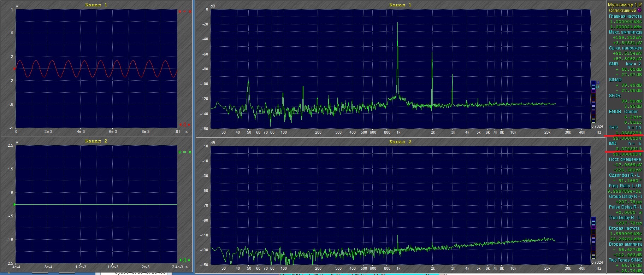Click the 0.7324 readout in Канал 1 spectrum
Image resolution: width=644 pixels, height=275 pixels.
click(x=597, y=126)
